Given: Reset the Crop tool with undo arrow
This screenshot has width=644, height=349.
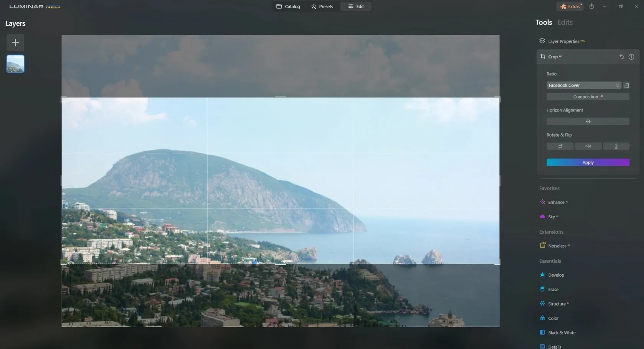Looking at the screenshot, I should pyautogui.click(x=621, y=57).
